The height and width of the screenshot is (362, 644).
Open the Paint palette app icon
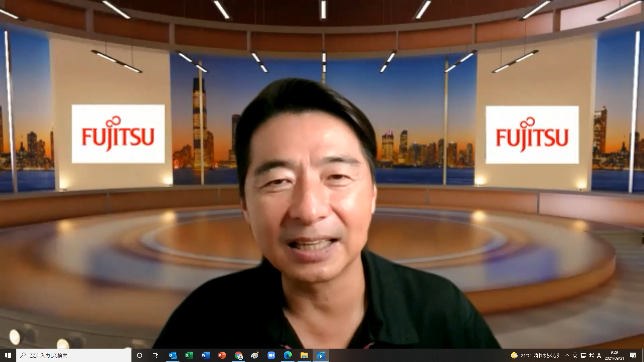[255, 355]
